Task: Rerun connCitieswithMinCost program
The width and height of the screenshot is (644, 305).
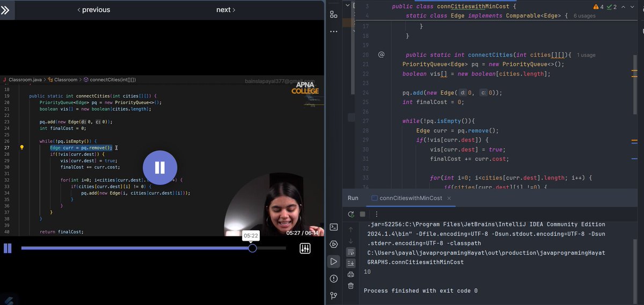Action: pyautogui.click(x=351, y=214)
